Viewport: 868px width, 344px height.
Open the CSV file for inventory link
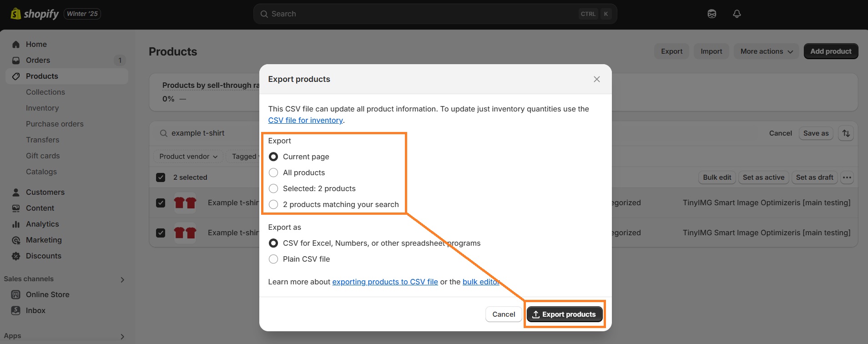(x=306, y=120)
